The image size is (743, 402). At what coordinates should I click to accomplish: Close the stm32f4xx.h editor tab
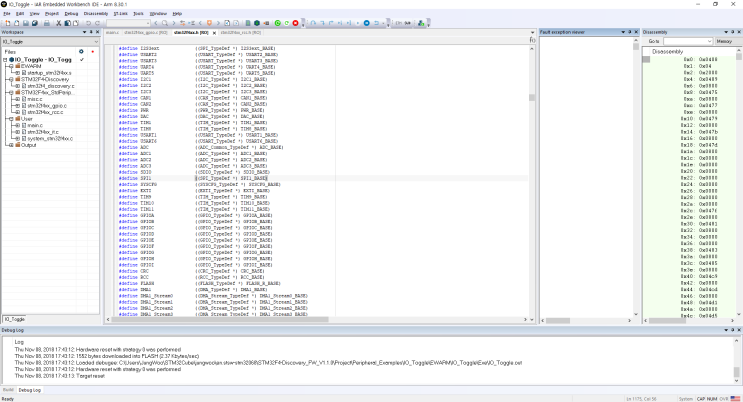213,33
